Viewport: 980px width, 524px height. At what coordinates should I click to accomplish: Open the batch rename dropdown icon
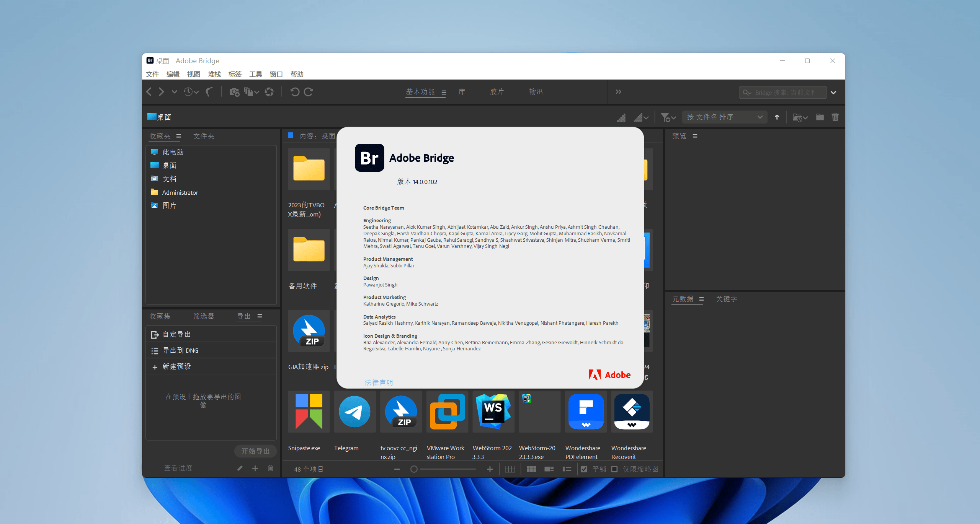click(x=252, y=92)
